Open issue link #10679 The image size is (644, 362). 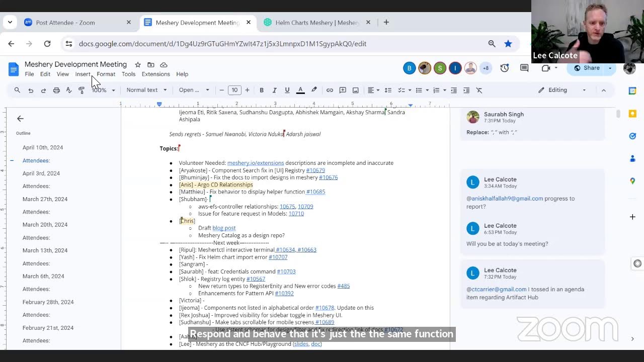point(315,170)
